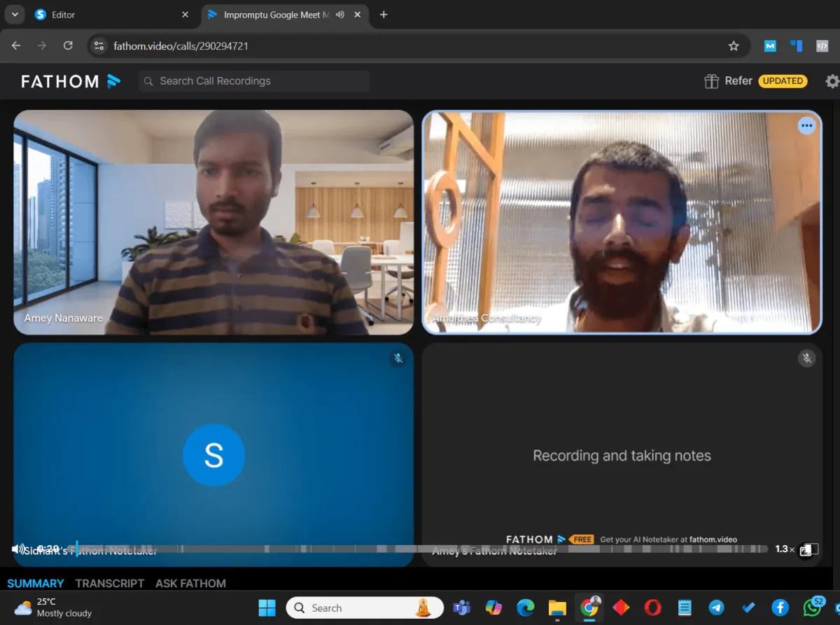Open the grey code-brackets extension icon

[822, 45]
